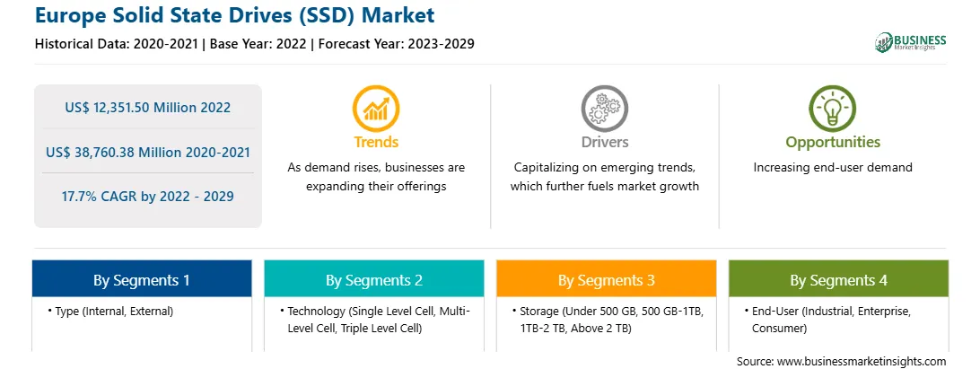Click the Business Market Insights logo
Viewport: 980px width, 369px height.
tap(910, 42)
